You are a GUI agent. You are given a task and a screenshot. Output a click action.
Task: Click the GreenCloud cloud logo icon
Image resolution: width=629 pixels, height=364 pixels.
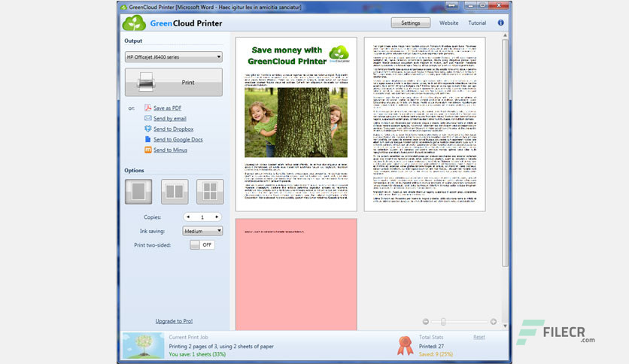click(134, 23)
